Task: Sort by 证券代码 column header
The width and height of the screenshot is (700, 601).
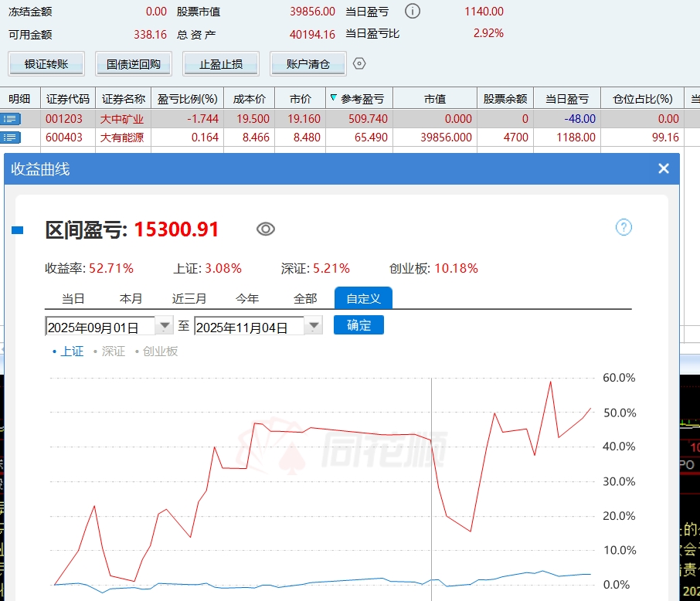Action: [x=68, y=99]
